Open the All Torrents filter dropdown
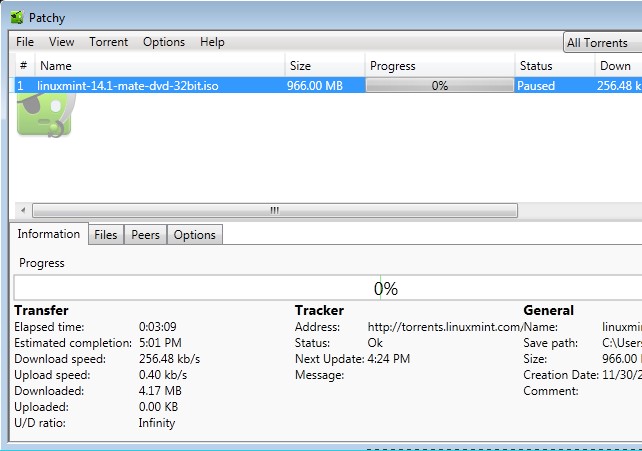Image resolution: width=642 pixels, height=451 pixels. [x=602, y=43]
